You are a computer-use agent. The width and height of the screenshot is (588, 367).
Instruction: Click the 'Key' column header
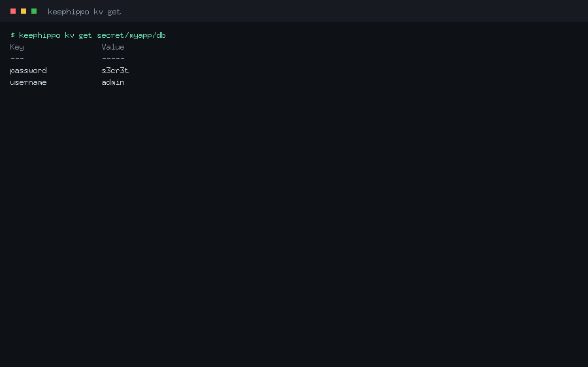[17, 47]
